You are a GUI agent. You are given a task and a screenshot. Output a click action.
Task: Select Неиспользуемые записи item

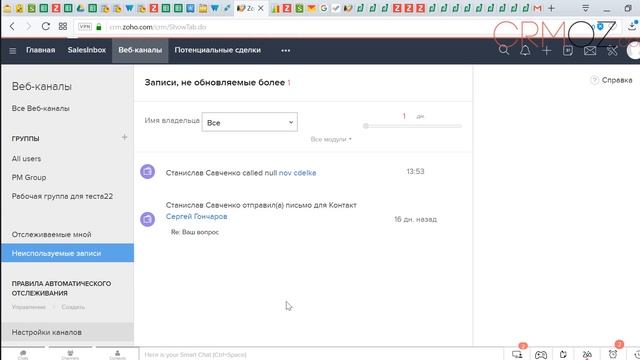(x=67, y=253)
